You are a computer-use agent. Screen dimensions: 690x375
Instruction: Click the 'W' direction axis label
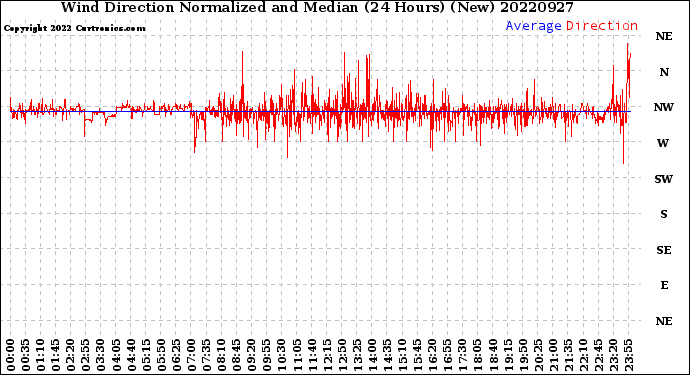pyautogui.click(x=663, y=143)
